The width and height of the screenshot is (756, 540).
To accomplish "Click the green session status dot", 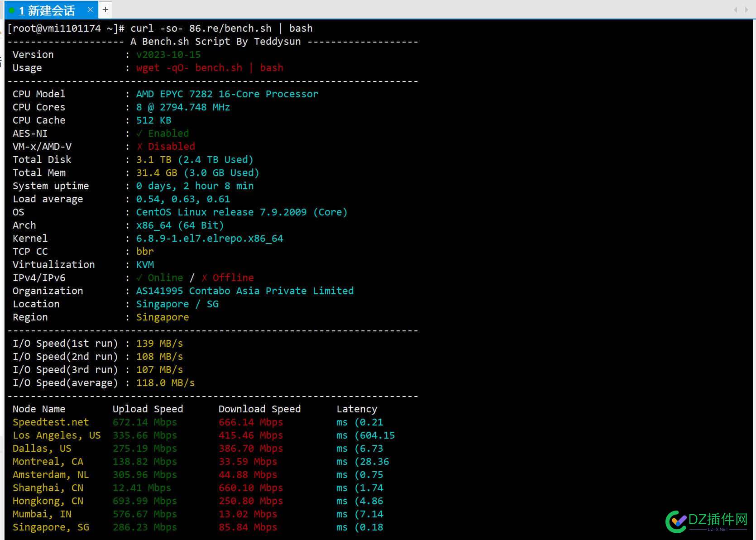I will point(12,10).
